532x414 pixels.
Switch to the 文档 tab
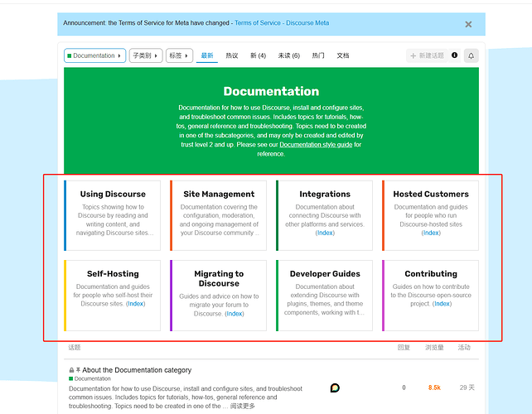[x=343, y=55]
